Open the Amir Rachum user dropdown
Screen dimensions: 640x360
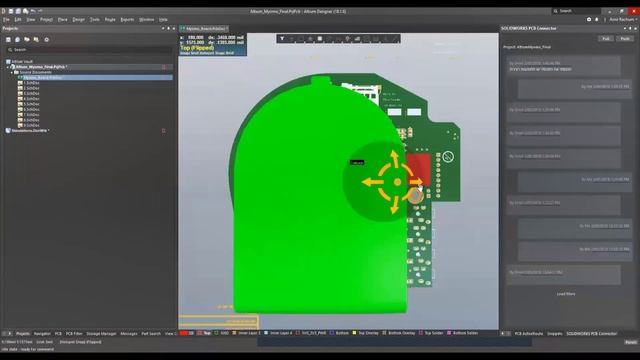(x=623, y=19)
